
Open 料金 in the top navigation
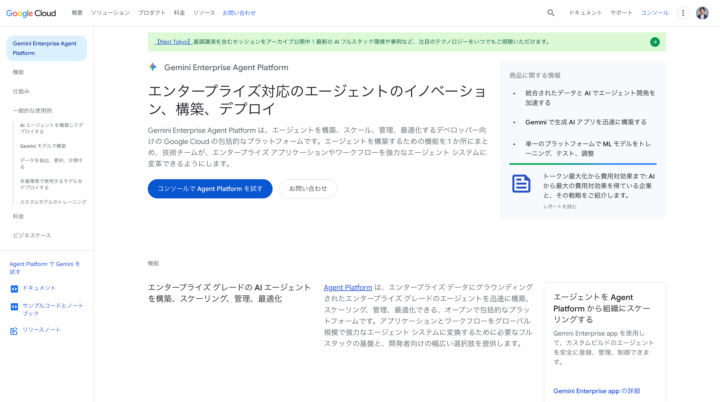point(179,13)
